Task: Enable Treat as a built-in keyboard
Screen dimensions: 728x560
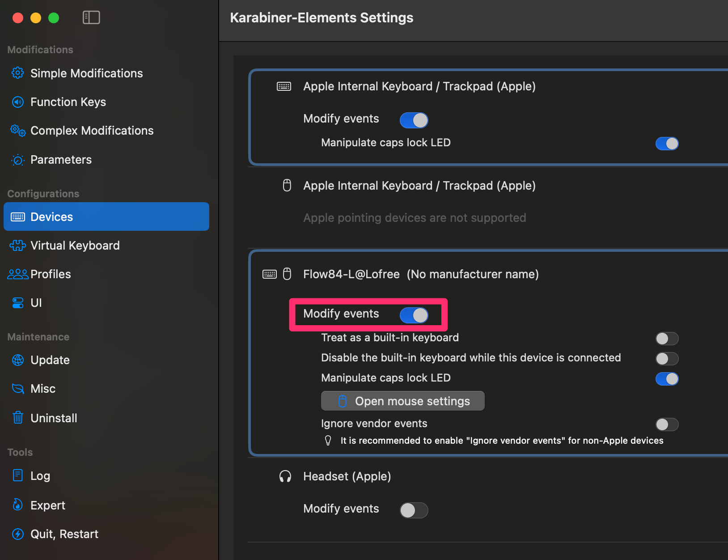Action: click(x=667, y=339)
